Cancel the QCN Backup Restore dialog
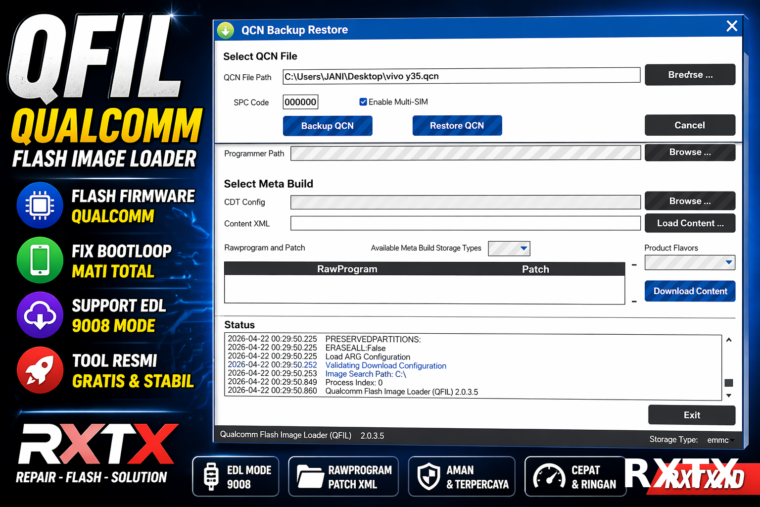The height and width of the screenshot is (507, 760). click(690, 125)
